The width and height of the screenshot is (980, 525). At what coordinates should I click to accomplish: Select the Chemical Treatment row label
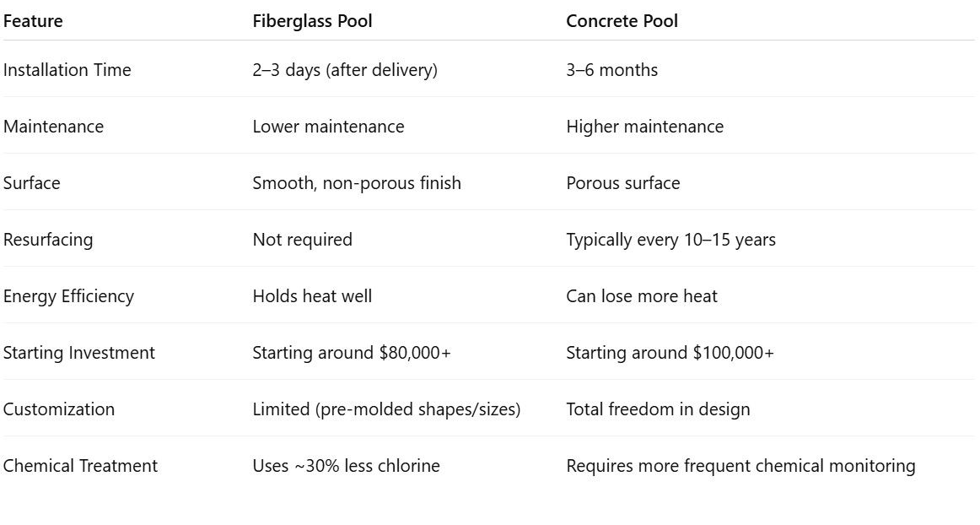pos(80,466)
